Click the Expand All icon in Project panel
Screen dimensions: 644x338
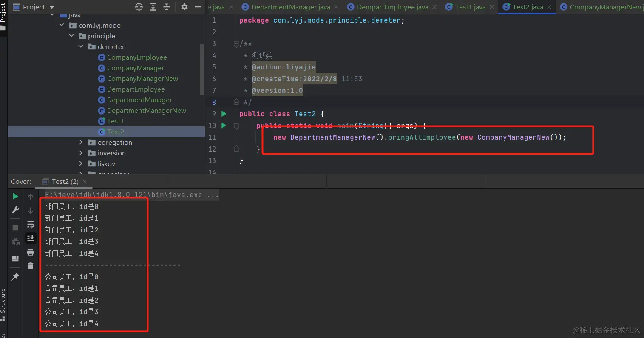pyautogui.click(x=153, y=7)
